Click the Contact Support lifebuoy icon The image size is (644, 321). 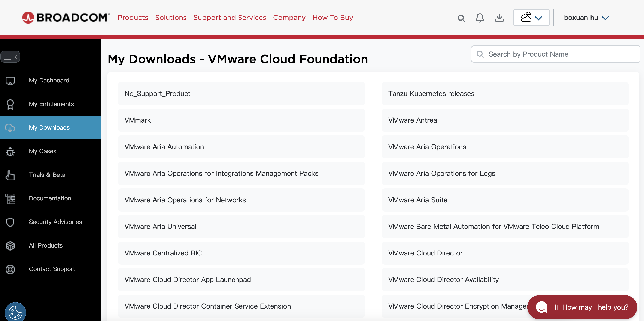10,269
